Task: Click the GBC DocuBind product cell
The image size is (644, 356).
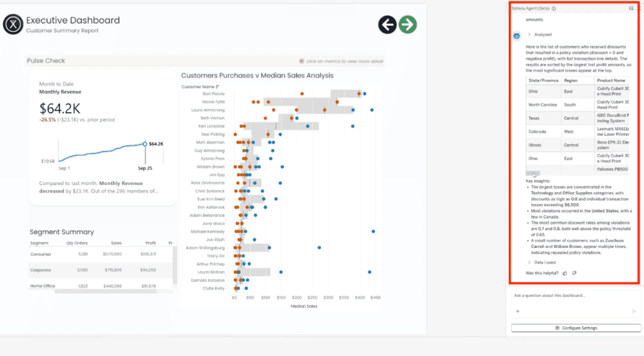Action: pos(612,118)
